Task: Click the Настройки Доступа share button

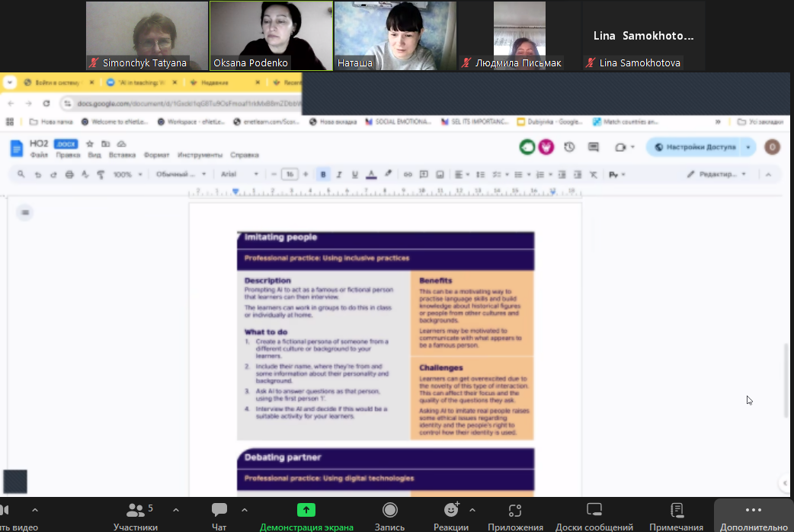Action: click(x=694, y=147)
